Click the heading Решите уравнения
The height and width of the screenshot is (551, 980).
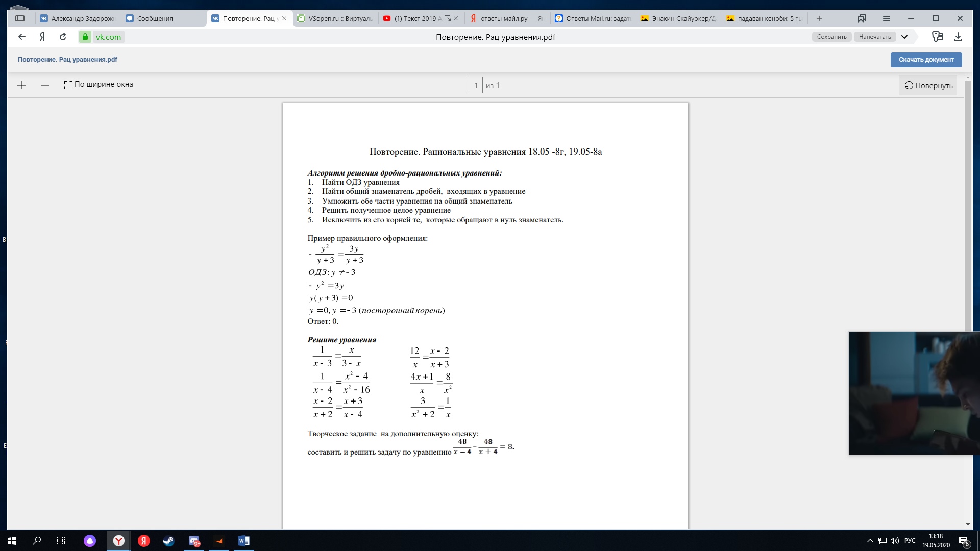[x=342, y=340]
